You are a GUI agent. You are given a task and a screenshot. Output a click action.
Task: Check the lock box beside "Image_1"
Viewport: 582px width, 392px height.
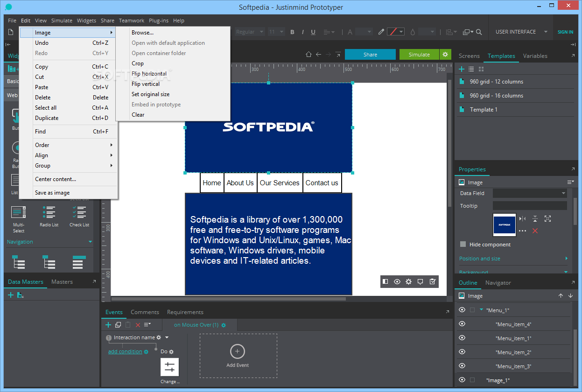point(472,380)
